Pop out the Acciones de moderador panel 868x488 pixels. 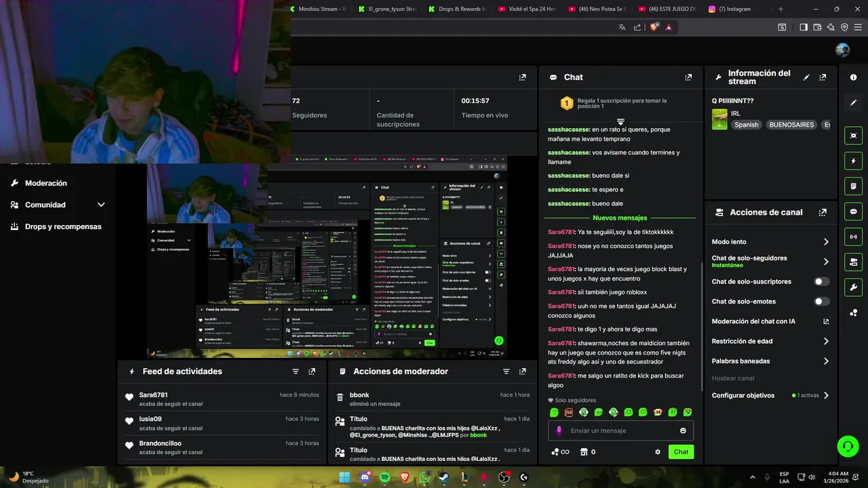tap(522, 371)
